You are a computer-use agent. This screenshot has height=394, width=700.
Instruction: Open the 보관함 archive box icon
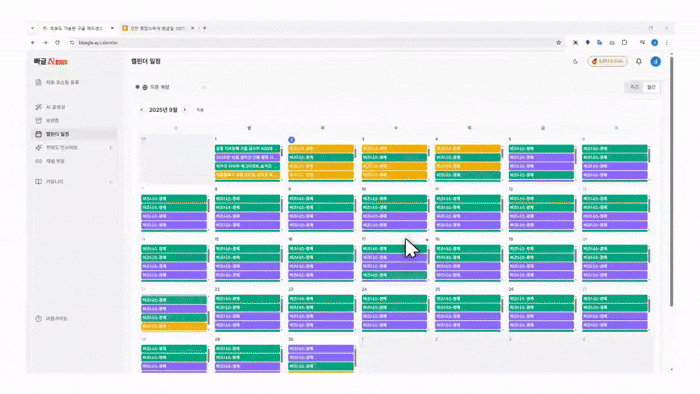point(38,120)
